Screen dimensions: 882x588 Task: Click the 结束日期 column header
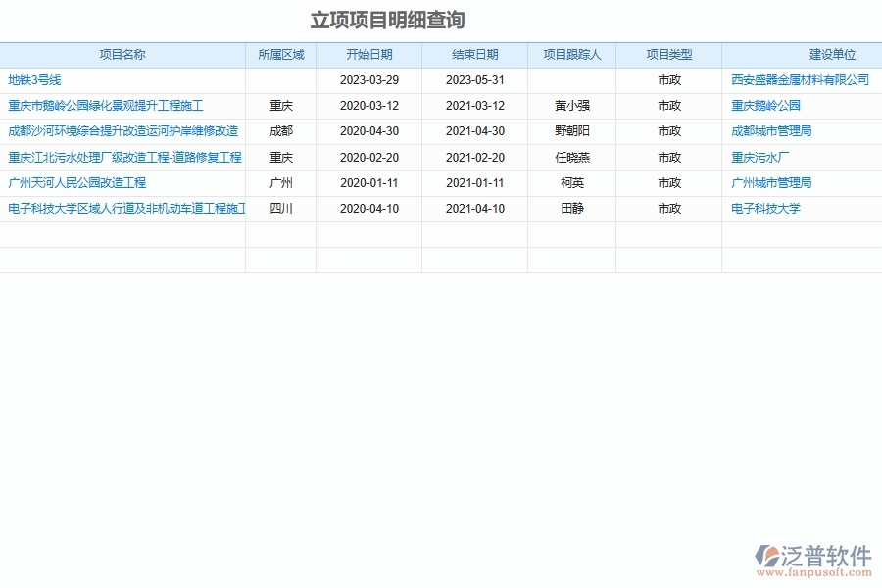pyautogui.click(x=476, y=55)
